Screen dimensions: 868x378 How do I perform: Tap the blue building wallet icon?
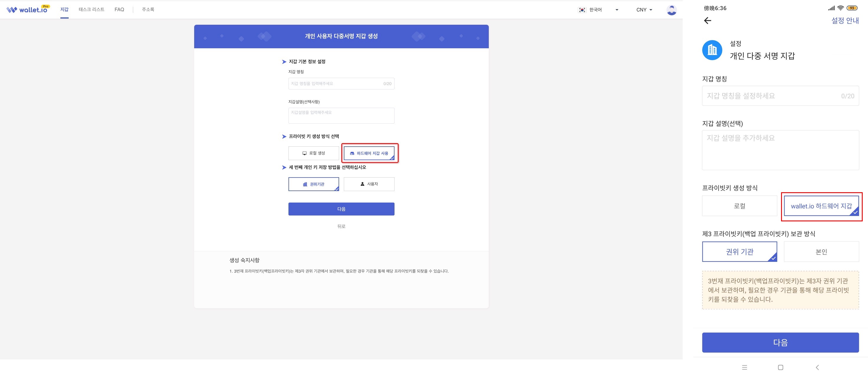[x=712, y=51]
